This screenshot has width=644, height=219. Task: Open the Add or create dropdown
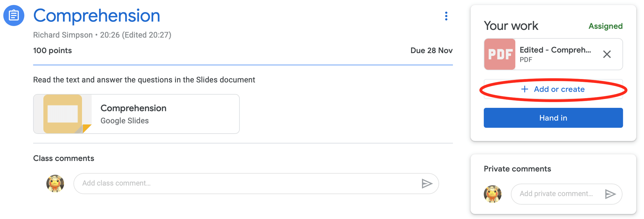[553, 89]
